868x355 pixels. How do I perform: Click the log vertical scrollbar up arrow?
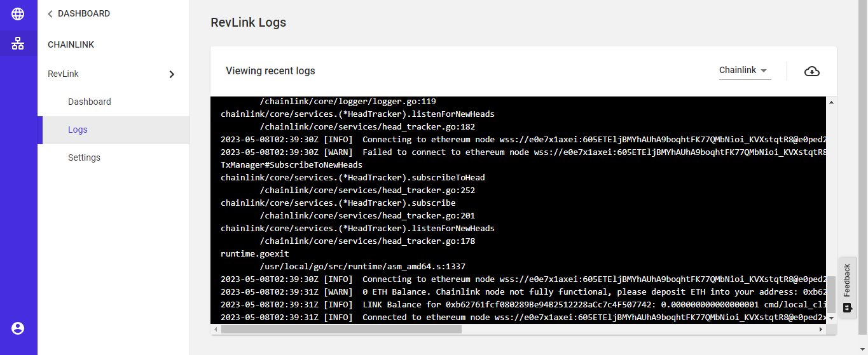(x=832, y=102)
